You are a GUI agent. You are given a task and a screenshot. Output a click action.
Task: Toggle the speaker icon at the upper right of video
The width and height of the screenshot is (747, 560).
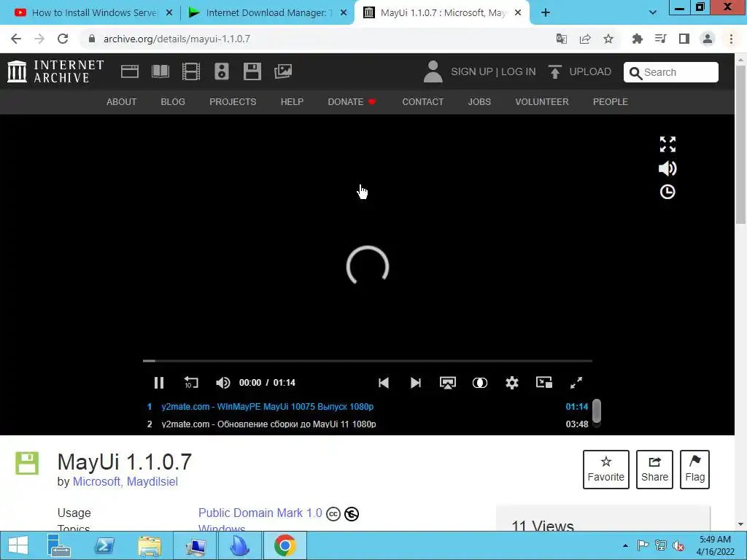pos(667,168)
